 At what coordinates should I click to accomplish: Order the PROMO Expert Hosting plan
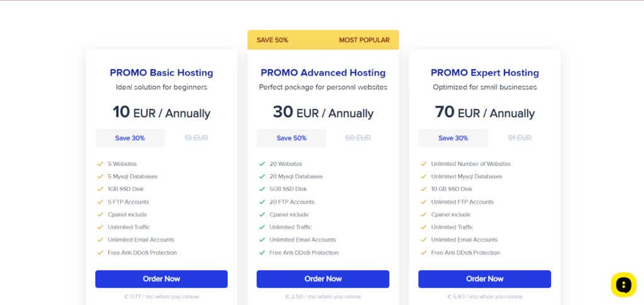tap(485, 279)
